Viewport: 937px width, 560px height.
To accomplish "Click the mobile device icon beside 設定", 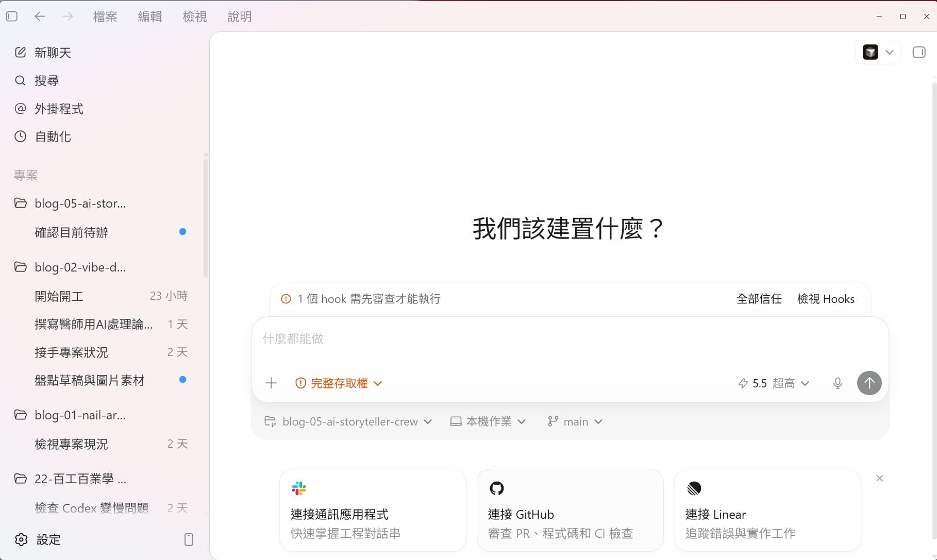I will pyautogui.click(x=189, y=539).
